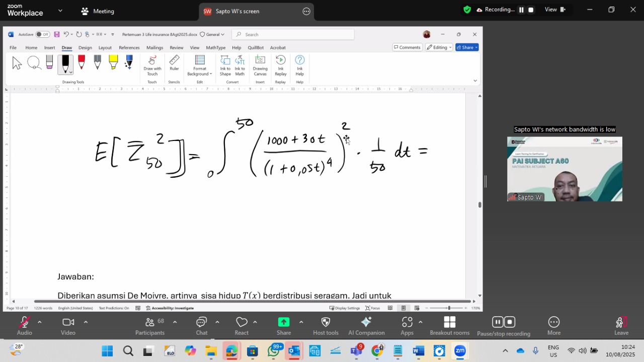The image size is (644, 362).
Task: Toggle the AutoSave switch
Action: (42, 34)
